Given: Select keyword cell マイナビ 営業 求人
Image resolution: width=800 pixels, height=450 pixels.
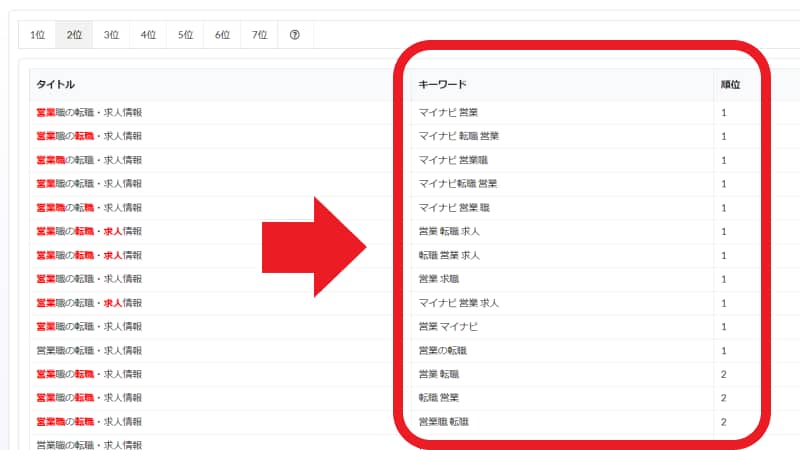Looking at the screenshot, I should 459,303.
